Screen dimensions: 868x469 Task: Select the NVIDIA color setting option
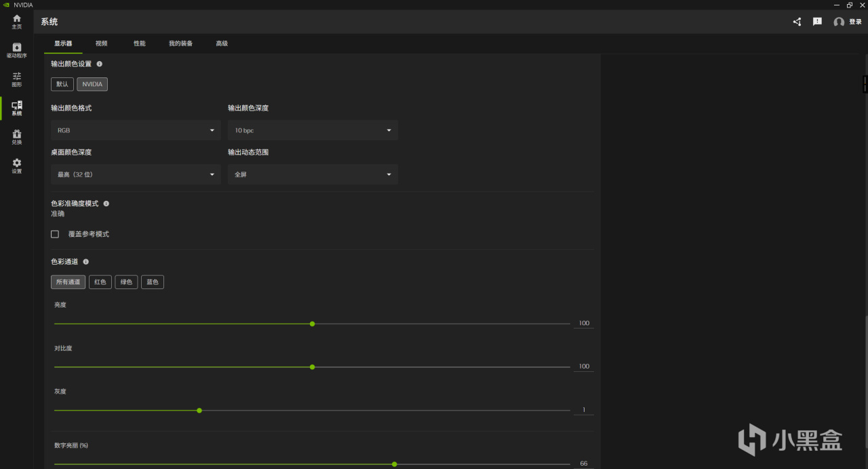[92, 84]
